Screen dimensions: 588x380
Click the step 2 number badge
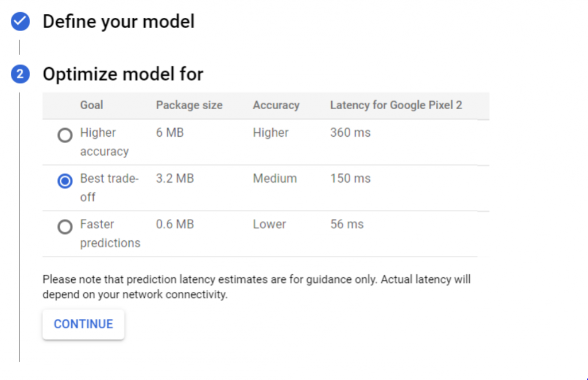point(20,74)
